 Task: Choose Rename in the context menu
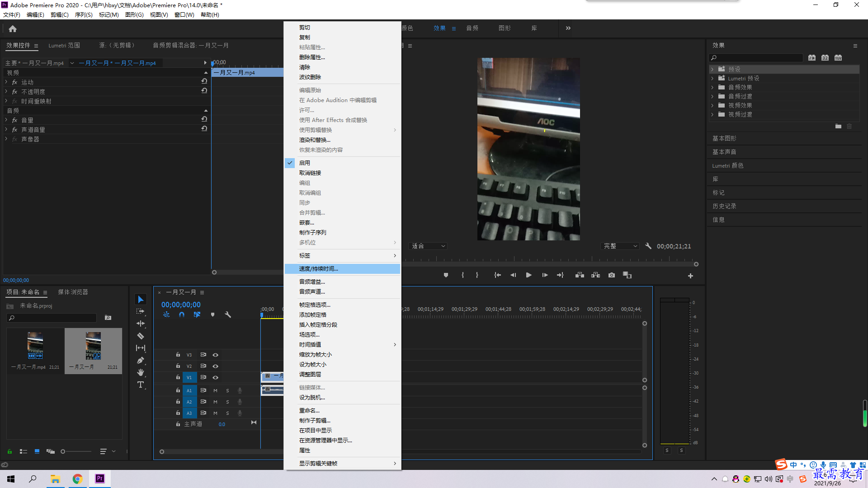[x=342, y=411]
